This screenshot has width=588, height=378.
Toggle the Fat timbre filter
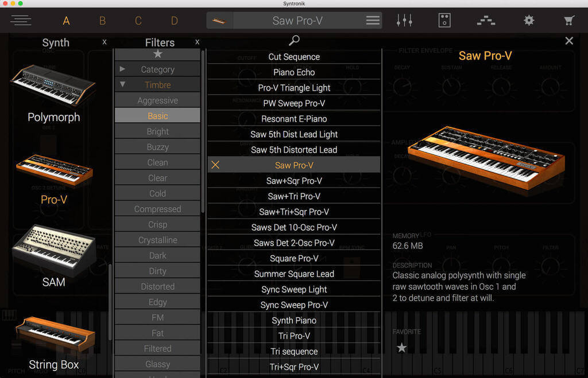[157, 333]
